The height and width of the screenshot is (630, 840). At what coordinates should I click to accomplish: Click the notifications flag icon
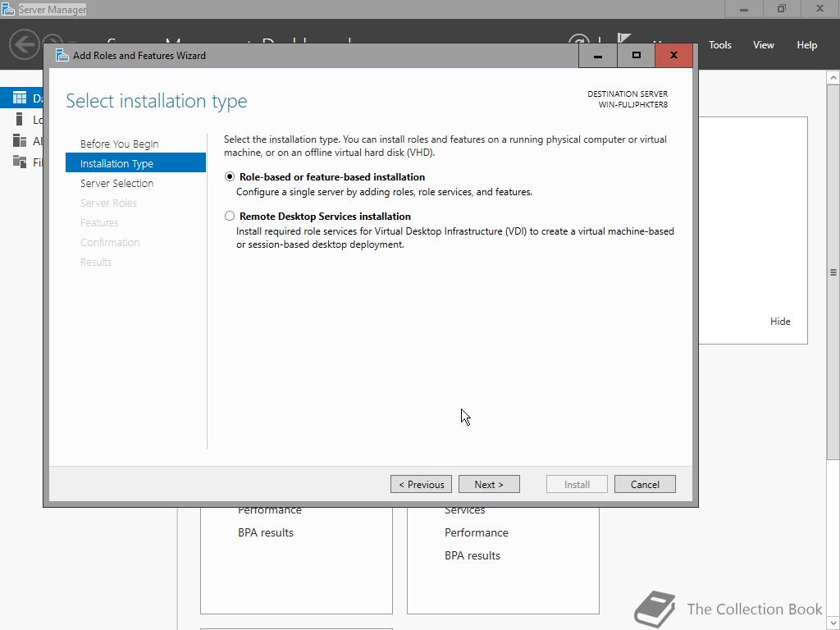click(x=624, y=39)
